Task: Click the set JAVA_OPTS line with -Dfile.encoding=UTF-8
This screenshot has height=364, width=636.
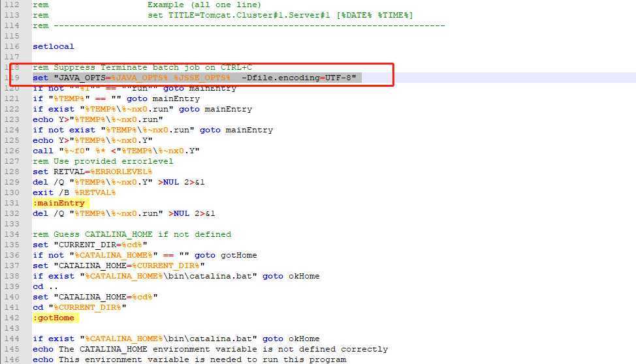Action: (x=195, y=78)
